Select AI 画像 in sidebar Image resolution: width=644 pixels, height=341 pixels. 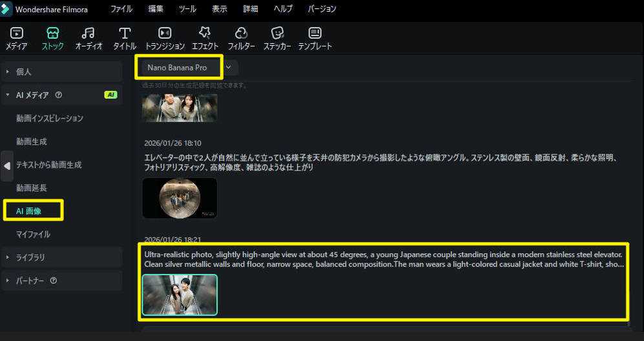(x=29, y=211)
